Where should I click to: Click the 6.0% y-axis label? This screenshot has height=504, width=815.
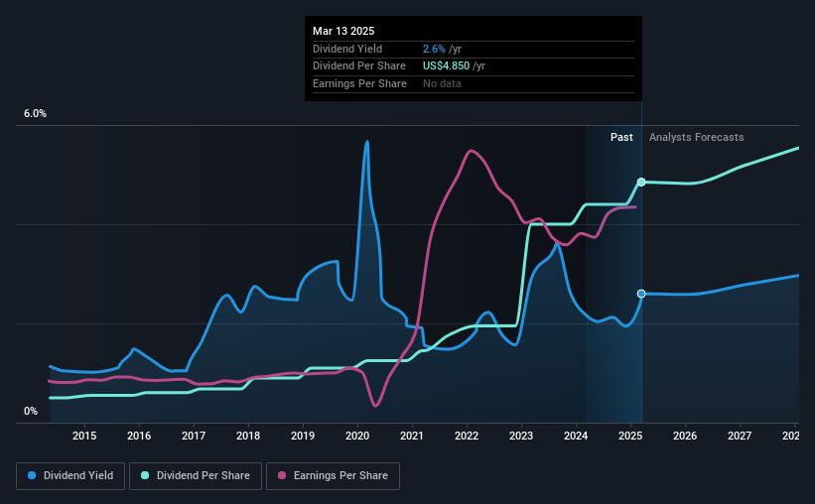36,114
